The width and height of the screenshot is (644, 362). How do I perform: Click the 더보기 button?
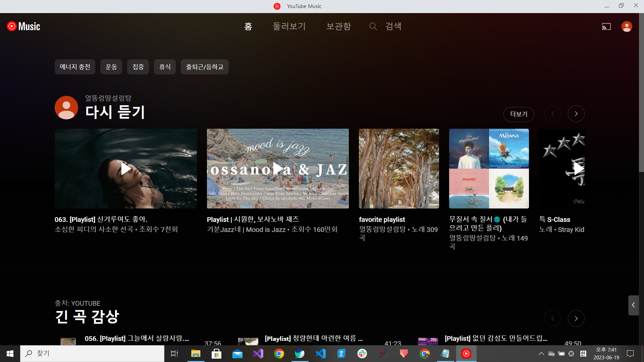[519, 114]
